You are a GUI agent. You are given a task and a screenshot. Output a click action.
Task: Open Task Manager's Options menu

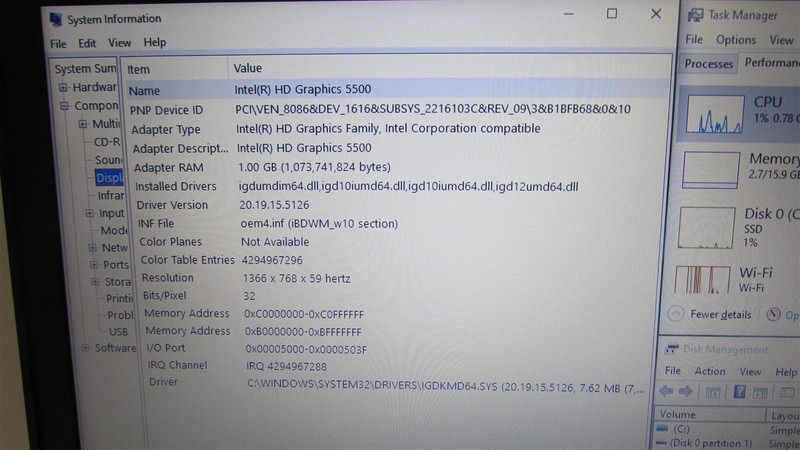[x=735, y=40]
